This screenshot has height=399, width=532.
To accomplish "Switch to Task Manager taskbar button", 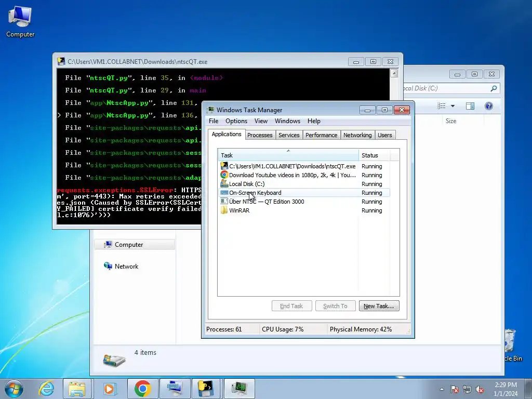I will coord(239,389).
